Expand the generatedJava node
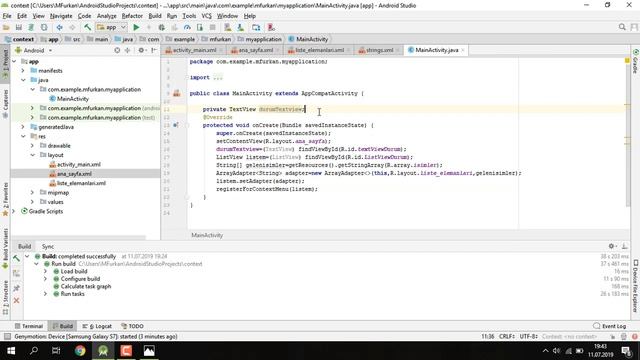The image size is (640, 360). pos(23,127)
